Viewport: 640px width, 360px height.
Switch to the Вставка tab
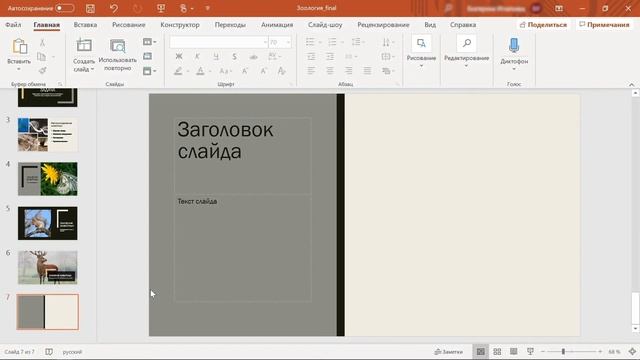(85, 25)
